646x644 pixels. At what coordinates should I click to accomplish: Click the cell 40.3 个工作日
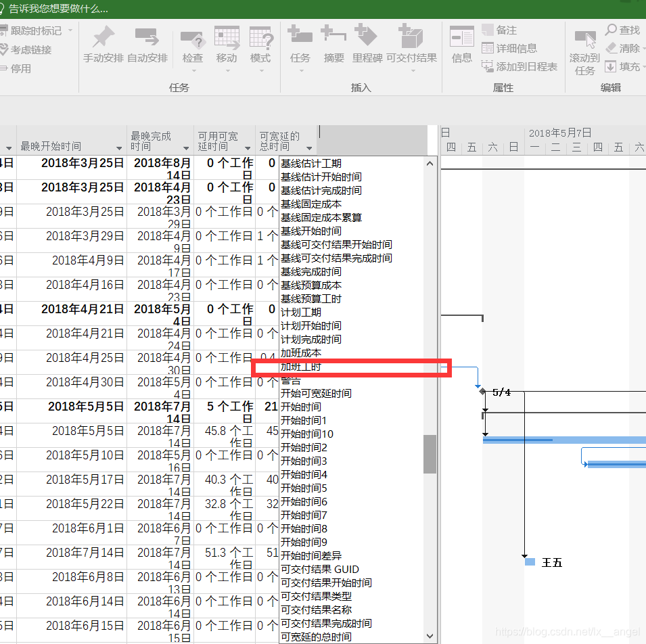[x=225, y=484]
